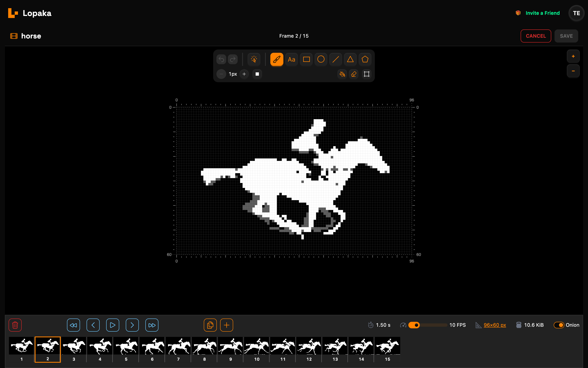The height and width of the screenshot is (368, 588).
Task: Duplicate the current frame
Action: [x=210, y=325]
